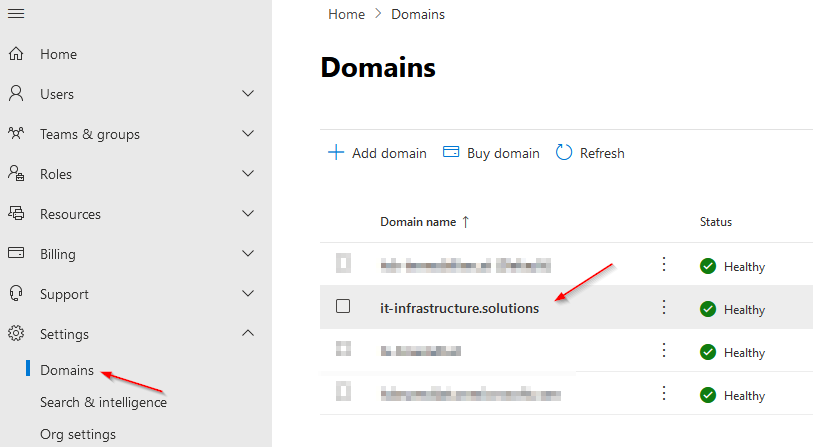Click the Refresh circular arrow icon
Image resolution: width=813 pixels, height=447 pixels.
pyautogui.click(x=564, y=152)
